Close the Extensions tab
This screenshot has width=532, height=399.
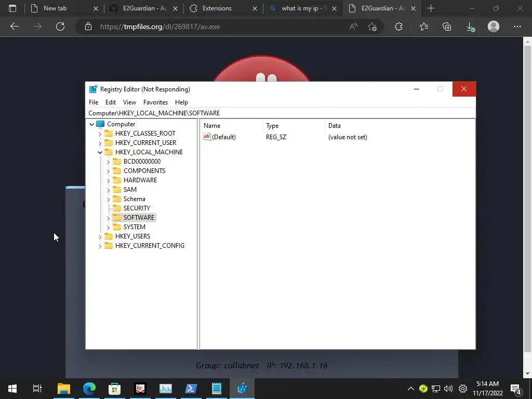point(255,8)
